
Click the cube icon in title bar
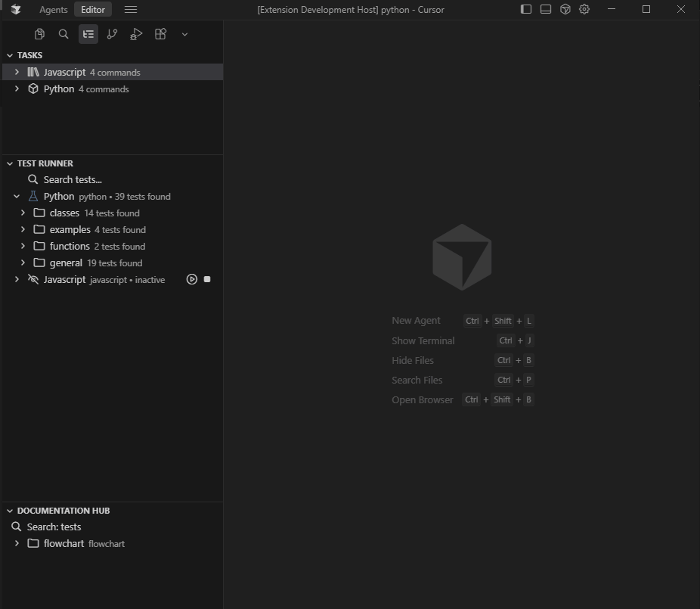tap(565, 9)
